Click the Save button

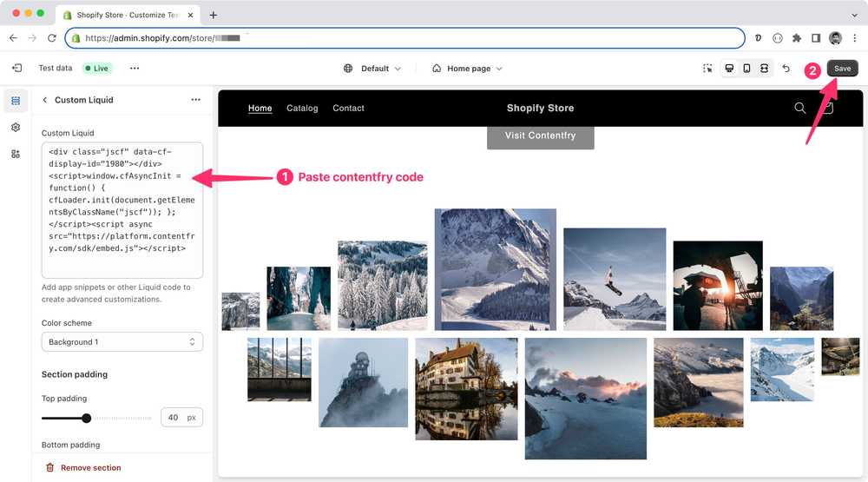pos(842,69)
